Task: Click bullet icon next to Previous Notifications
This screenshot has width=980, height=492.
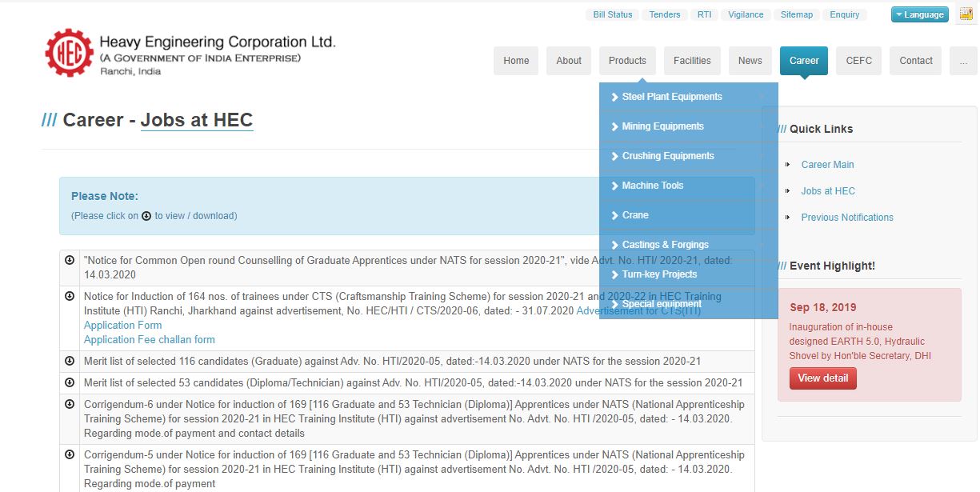Action: 788,218
